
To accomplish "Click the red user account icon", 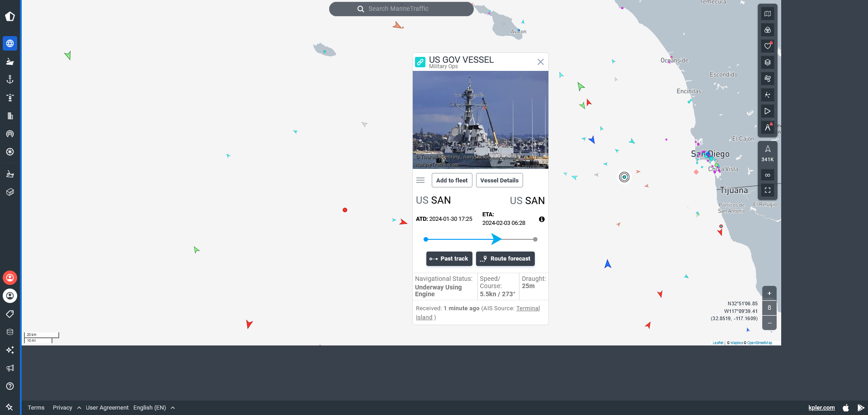I will (10, 278).
